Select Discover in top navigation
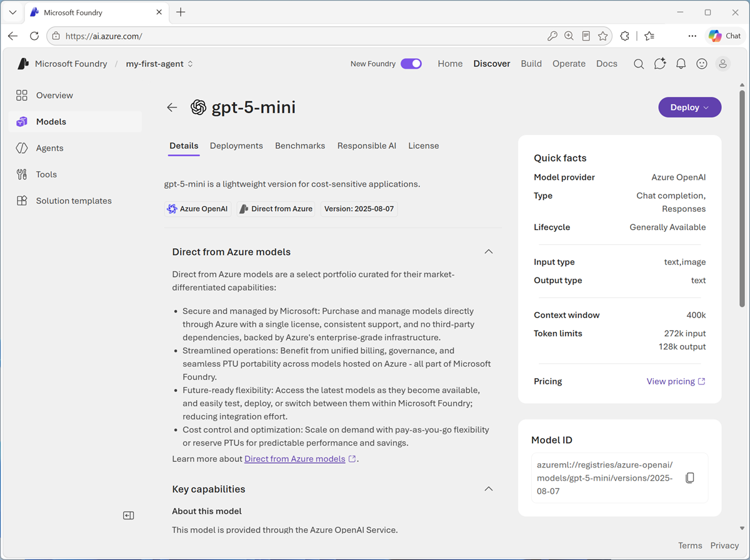The width and height of the screenshot is (750, 560). pyautogui.click(x=492, y=64)
